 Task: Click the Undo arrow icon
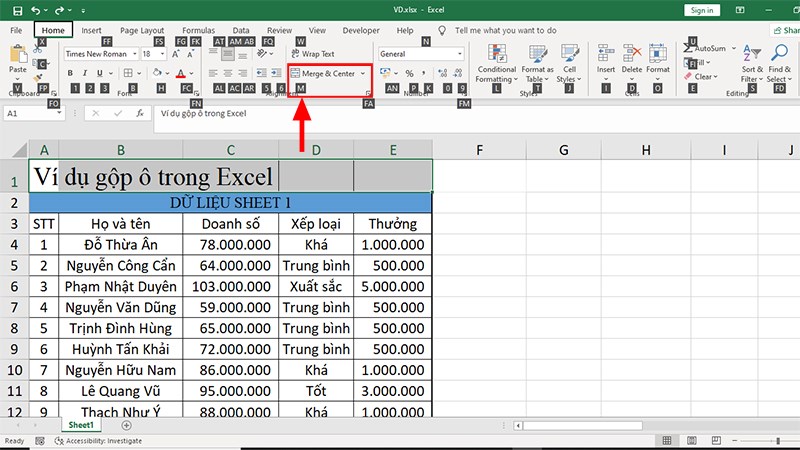(35, 10)
